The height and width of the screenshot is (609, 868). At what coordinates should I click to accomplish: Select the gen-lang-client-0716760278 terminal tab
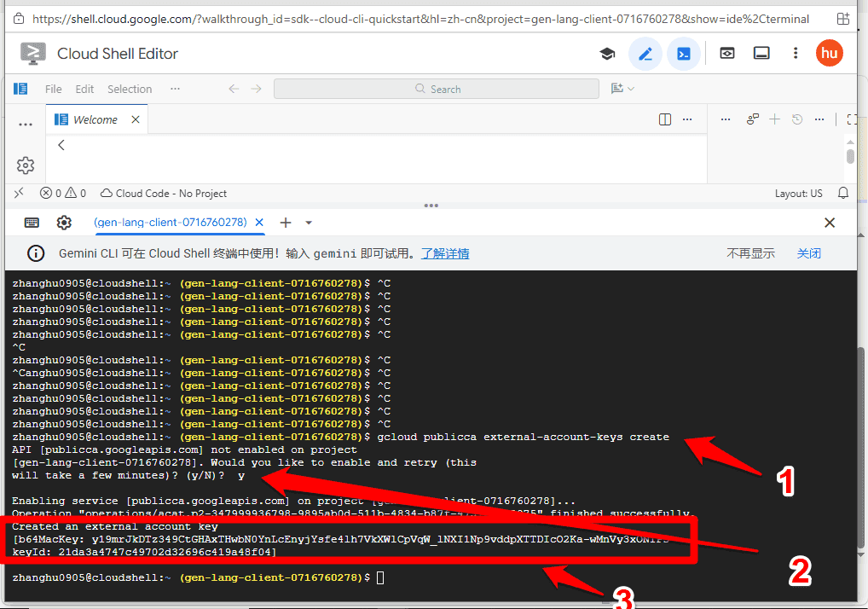click(x=171, y=222)
